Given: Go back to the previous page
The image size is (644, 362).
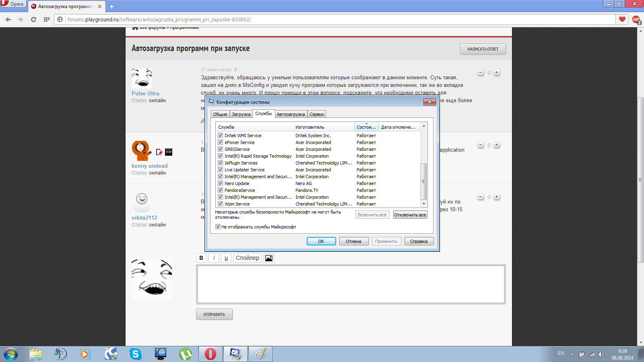Looking at the screenshot, I should click(x=8, y=19).
